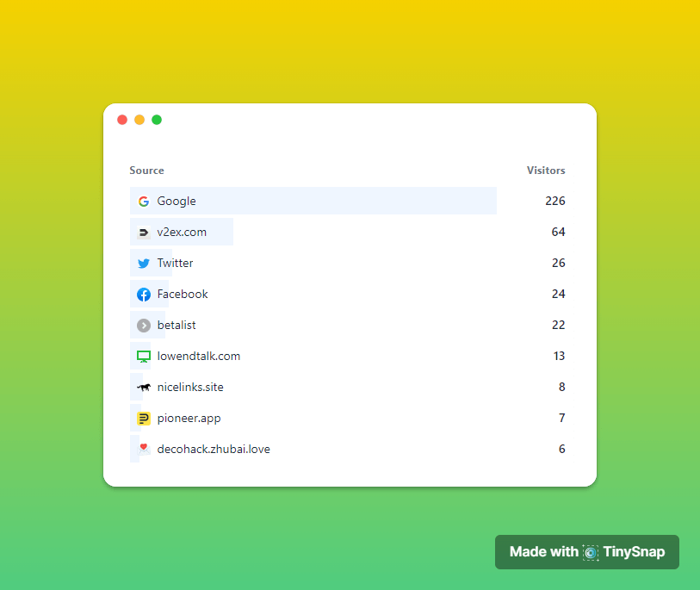Open the lowendtalk.com source link
This screenshot has height=590, width=700.
[x=199, y=356]
